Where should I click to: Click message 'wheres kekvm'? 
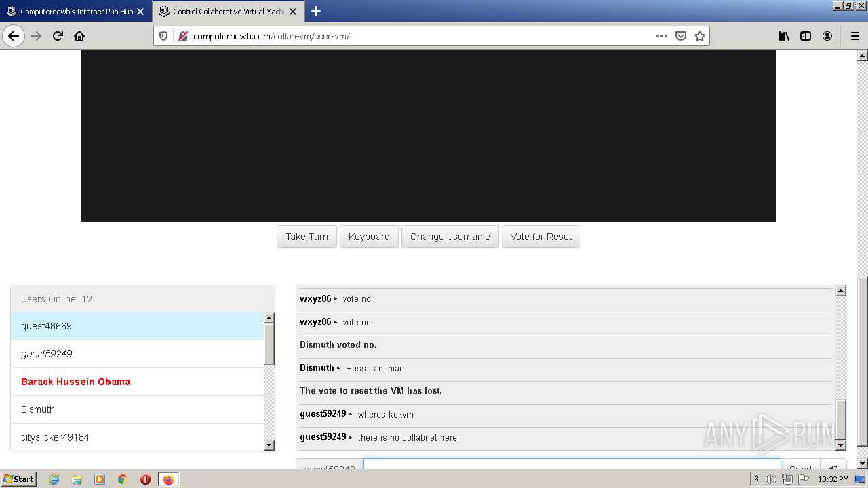pyautogui.click(x=385, y=414)
